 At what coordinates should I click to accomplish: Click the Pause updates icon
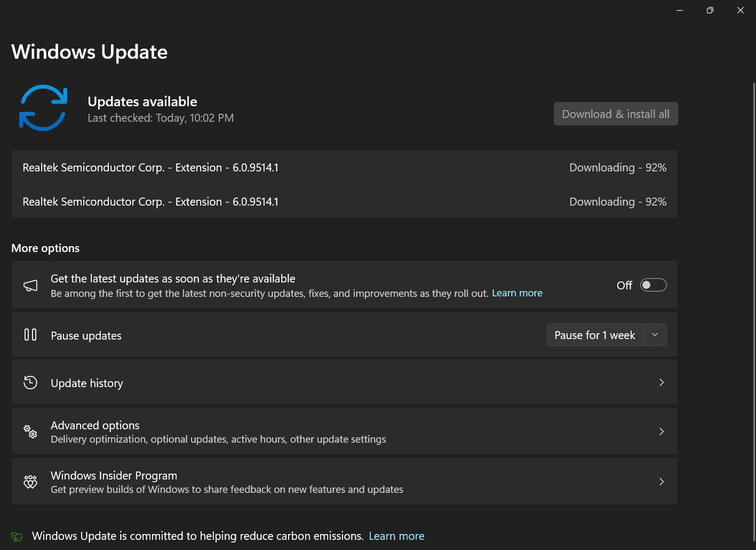point(30,335)
